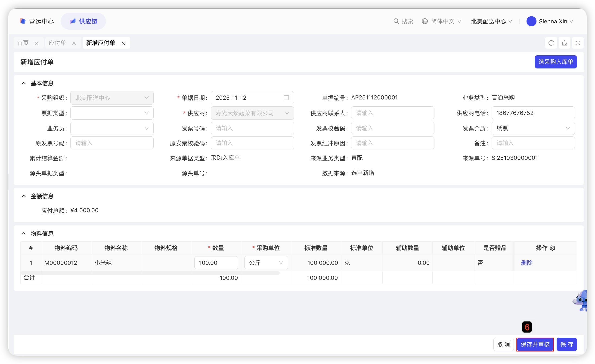The image size is (595, 364).
Task: Click the fullscreen expand icon
Action: click(578, 43)
